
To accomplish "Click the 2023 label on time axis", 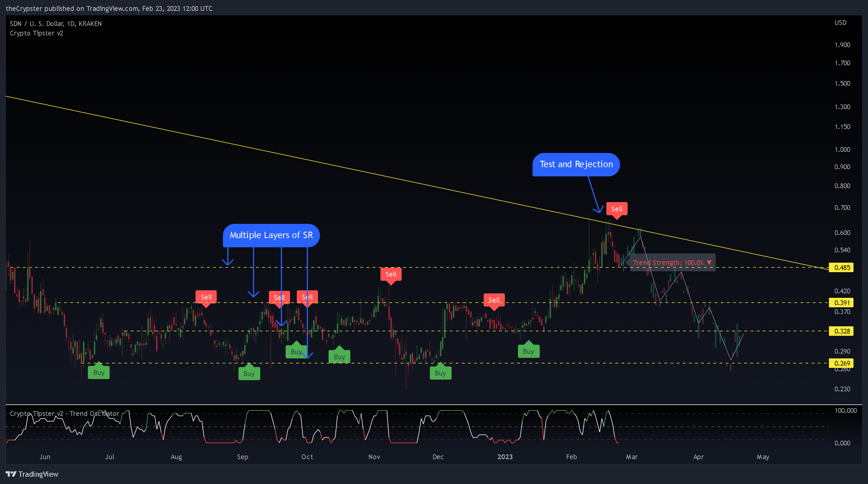I will pos(505,457).
